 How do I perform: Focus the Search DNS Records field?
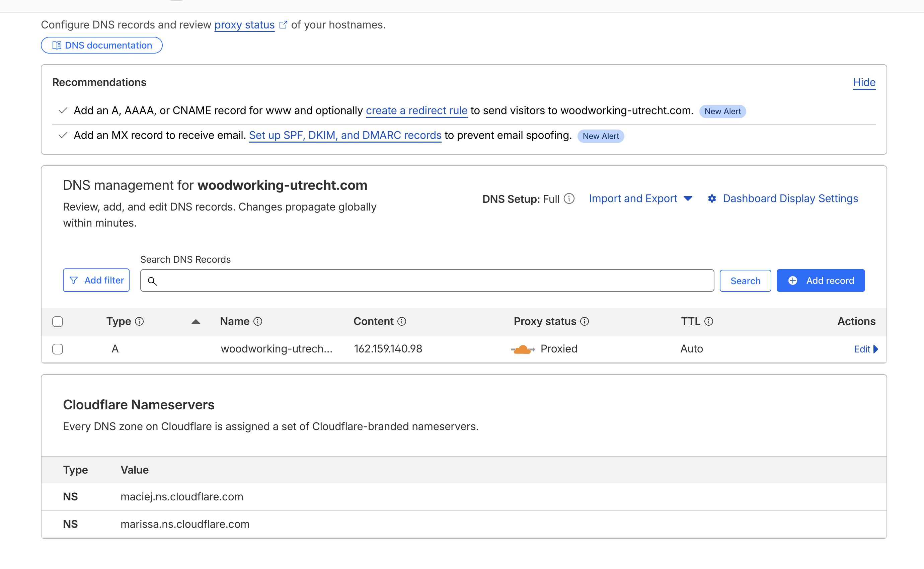(427, 281)
